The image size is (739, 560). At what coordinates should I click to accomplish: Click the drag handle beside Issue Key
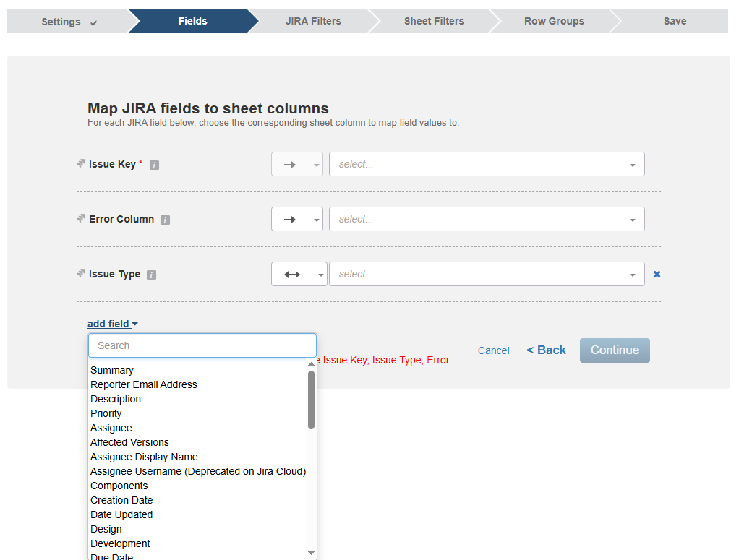click(80, 164)
